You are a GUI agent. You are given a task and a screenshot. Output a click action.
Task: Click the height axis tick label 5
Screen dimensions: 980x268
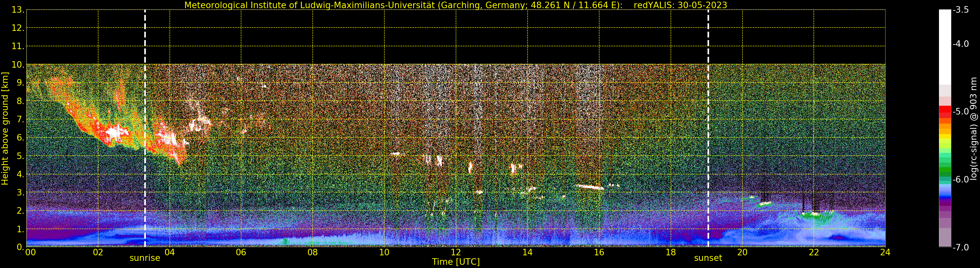[20, 156]
